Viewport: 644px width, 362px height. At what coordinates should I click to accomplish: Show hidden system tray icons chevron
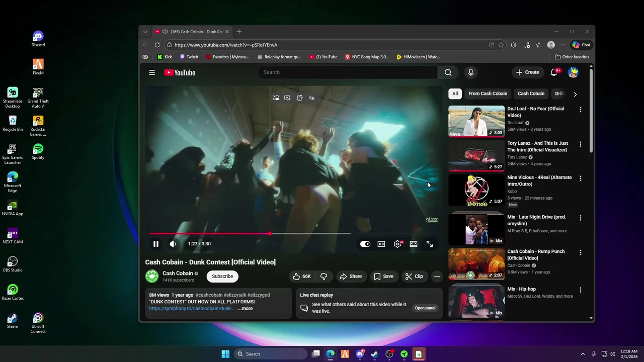click(583, 354)
